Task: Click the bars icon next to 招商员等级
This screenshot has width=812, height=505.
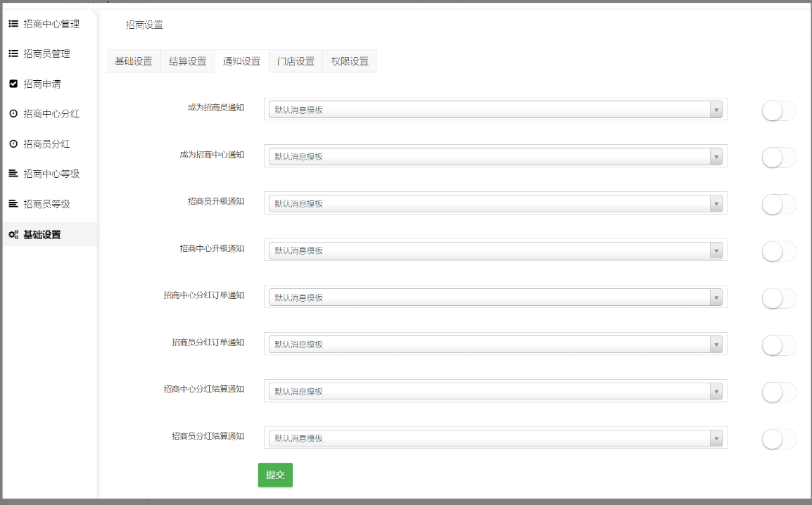Action: pos(13,204)
